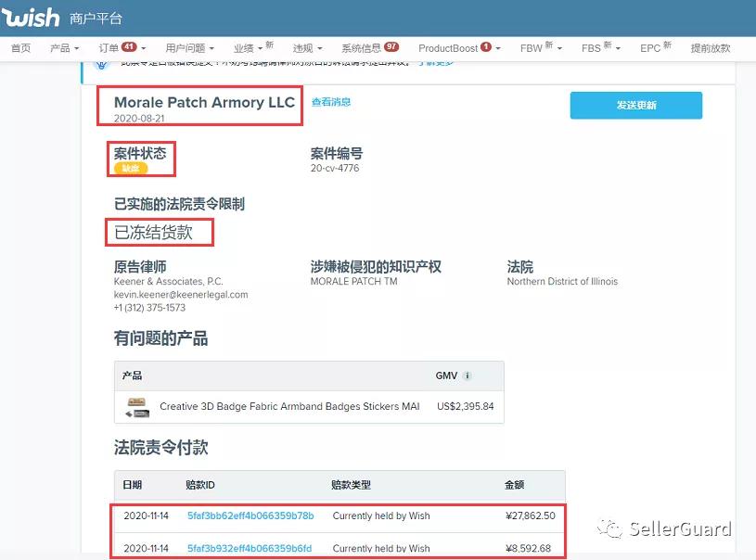This screenshot has height=560, width=756.
Task: Expand the 业绩 performance dropdown menu
Action: pyautogui.click(x=253, y=47)
